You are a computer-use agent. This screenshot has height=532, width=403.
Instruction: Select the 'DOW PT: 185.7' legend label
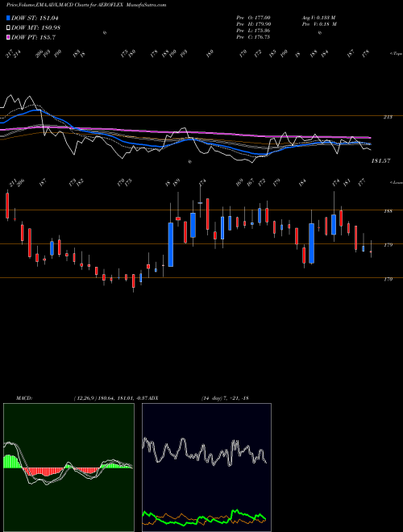point(33,37)
